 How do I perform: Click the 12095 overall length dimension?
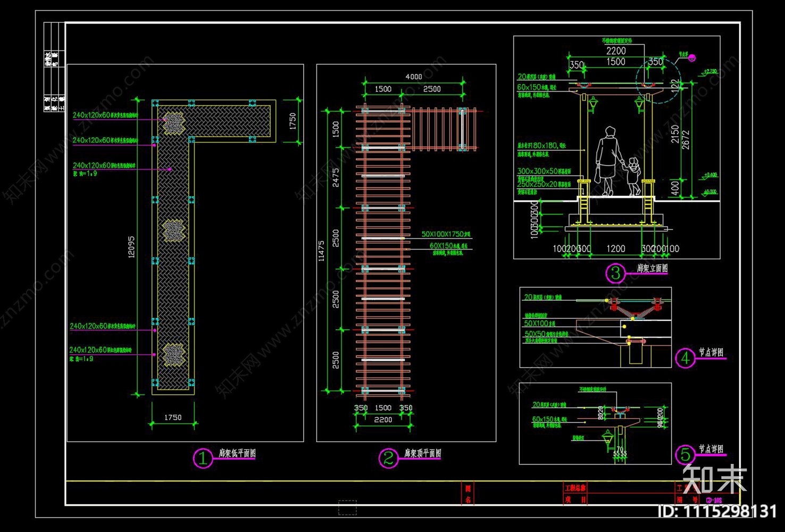coord(131,247)
